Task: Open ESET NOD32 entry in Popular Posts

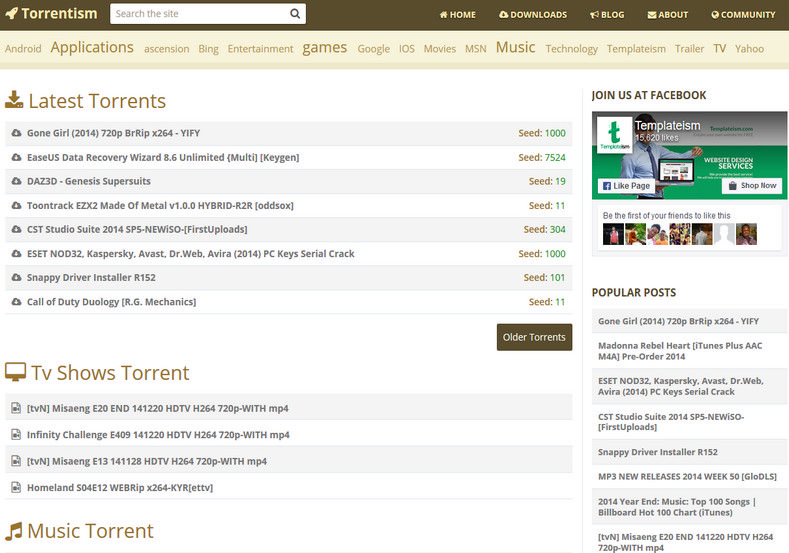Action: coord(680,386)
